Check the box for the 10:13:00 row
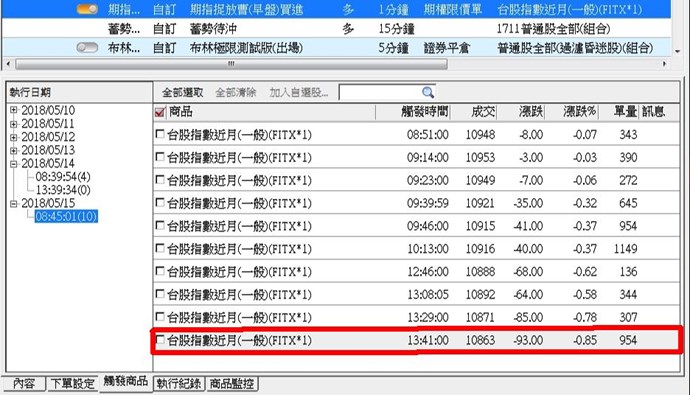This screenshot has width=690, height=395. tap(160, 249)
